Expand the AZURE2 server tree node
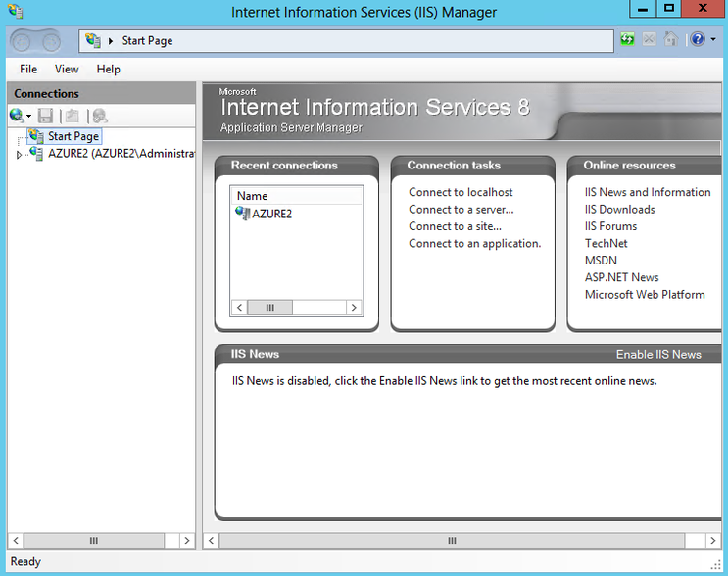Image resolution: width=728 pixels, height=576 pixels. click(19, 155)
